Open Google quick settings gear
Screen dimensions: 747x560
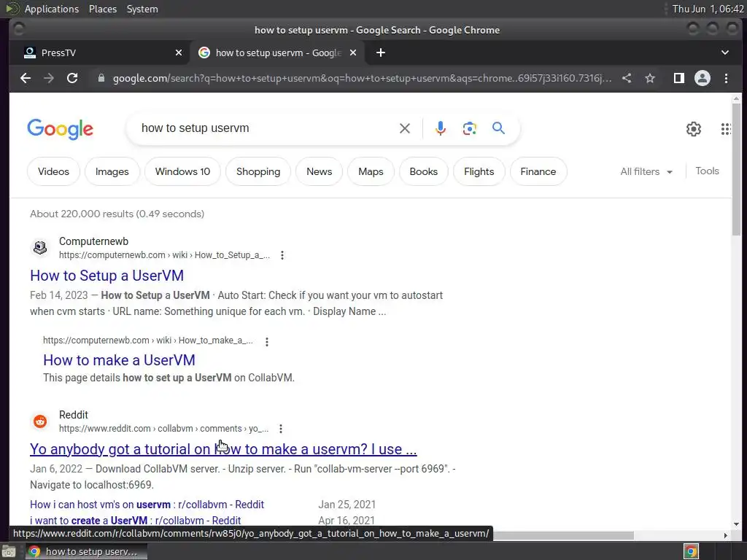[694, 128]
